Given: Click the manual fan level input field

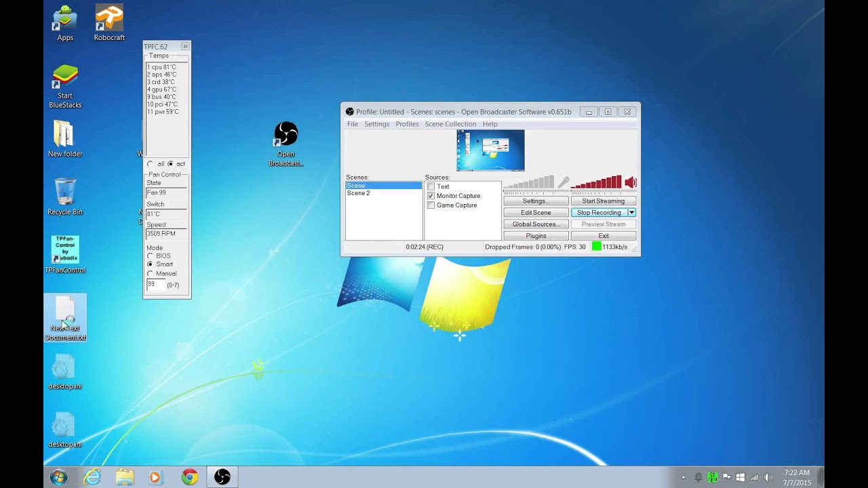Looking at the screenshot, I should [156, 285].
